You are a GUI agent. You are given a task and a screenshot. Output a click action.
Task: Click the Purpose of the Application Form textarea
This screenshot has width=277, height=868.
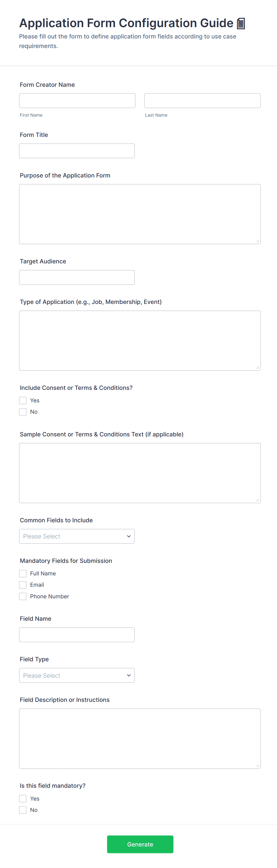(140, 214)
